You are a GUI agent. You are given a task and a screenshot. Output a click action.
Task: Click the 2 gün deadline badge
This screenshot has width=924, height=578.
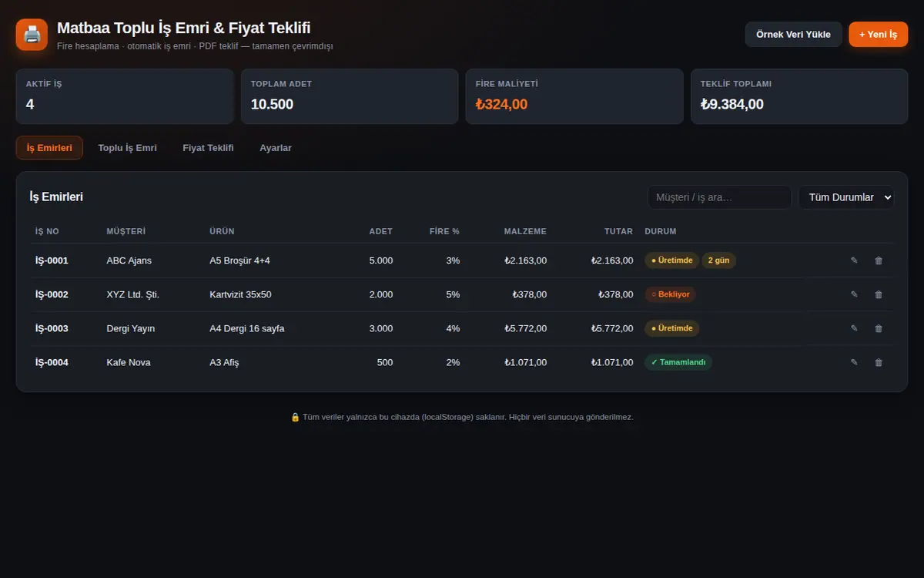point(718,260)
